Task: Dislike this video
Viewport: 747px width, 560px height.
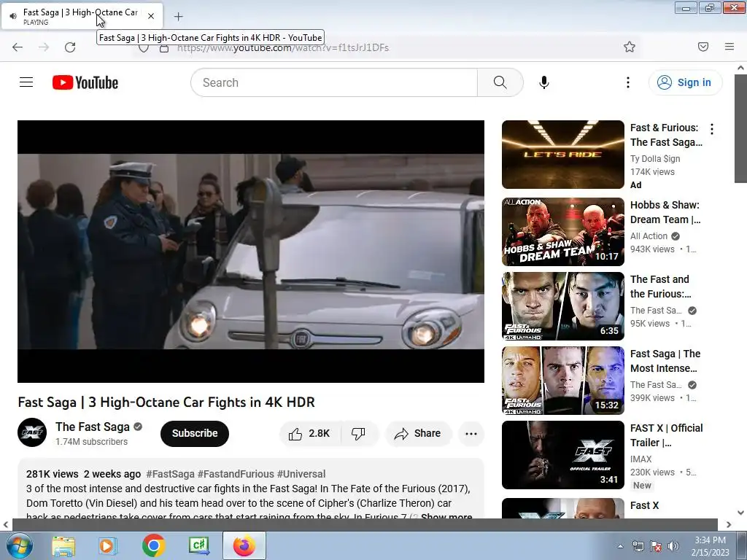Action: [x=358, y=433]
